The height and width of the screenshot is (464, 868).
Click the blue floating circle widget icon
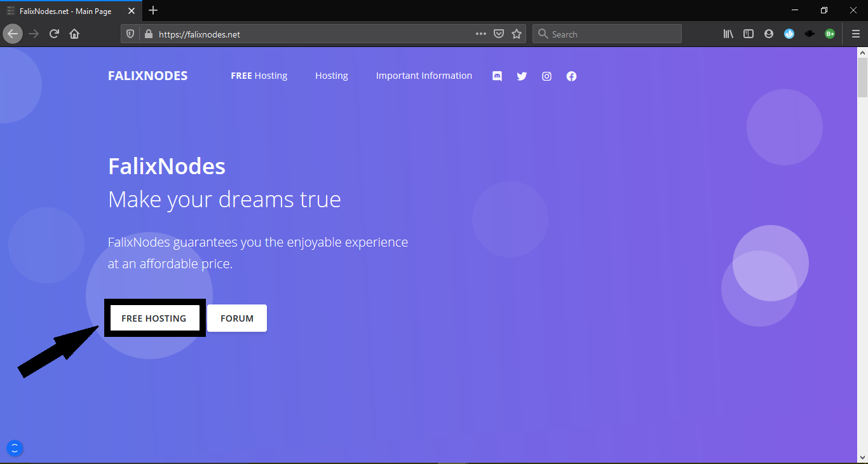[15, 449]
